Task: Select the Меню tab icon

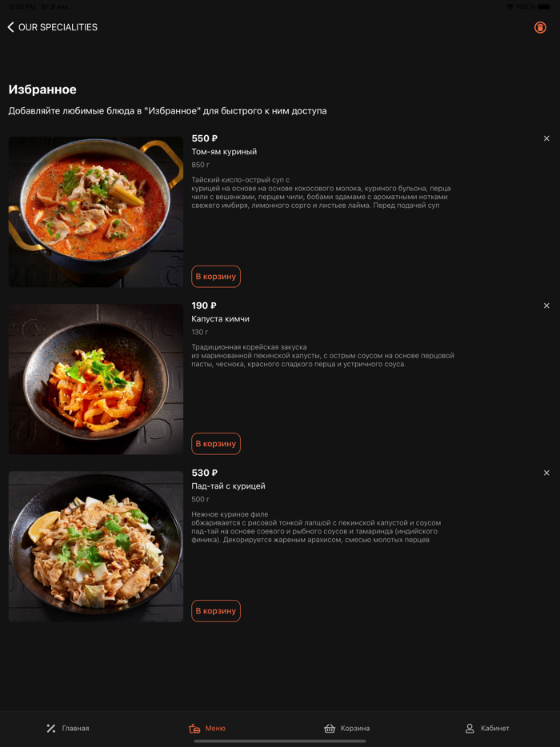Action: click(x=194, y=728)
